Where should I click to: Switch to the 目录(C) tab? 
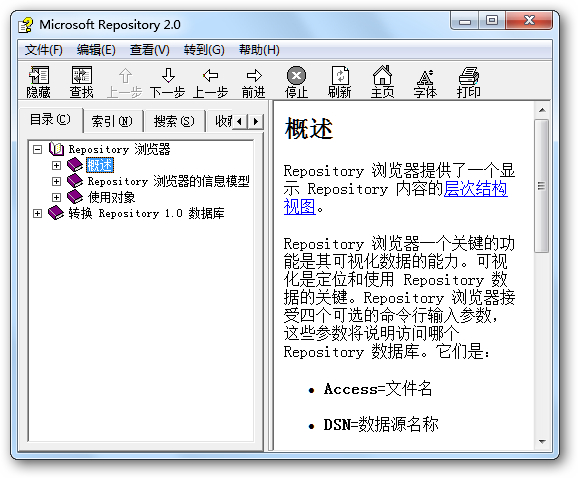51,120
